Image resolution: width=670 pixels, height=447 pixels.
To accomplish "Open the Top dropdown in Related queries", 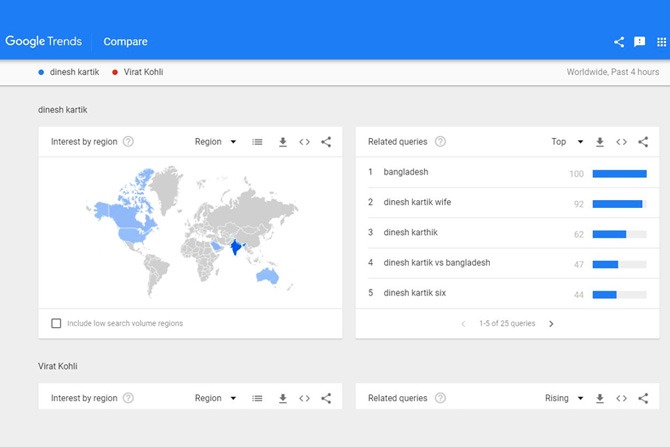I will point(567,141).
